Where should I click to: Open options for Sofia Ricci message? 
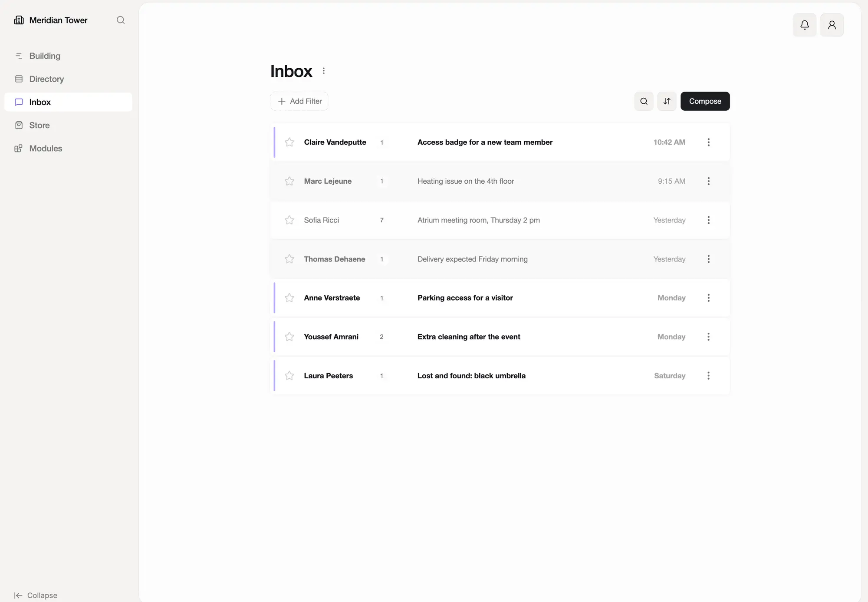tap(709, 220)
